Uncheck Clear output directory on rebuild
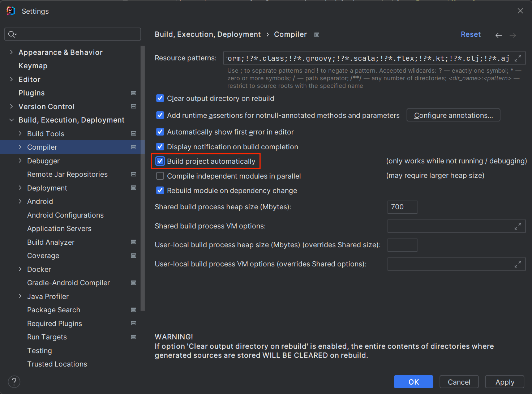532x394 pixels. pyautogui.click(x=160, y=98)
